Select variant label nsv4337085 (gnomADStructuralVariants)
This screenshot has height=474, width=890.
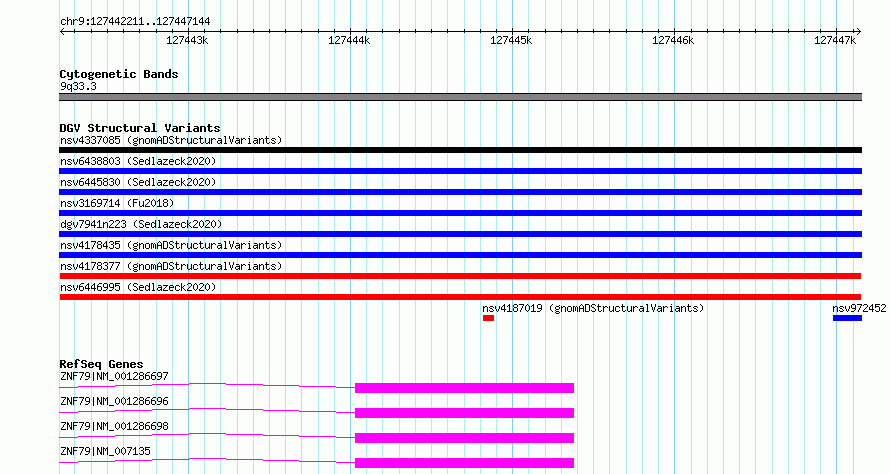(171, 140)
